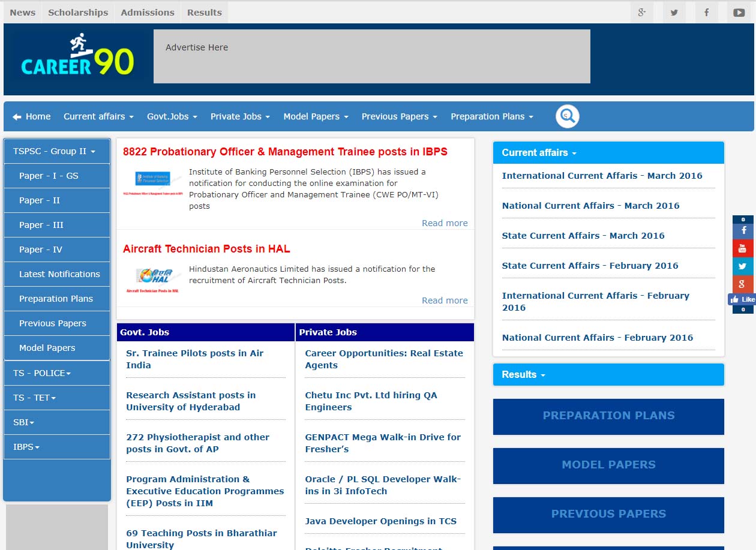The width and height of the screenshot is (756, 550).
Task: Select Paper - IV in sidebar
Action: point(57,250)
